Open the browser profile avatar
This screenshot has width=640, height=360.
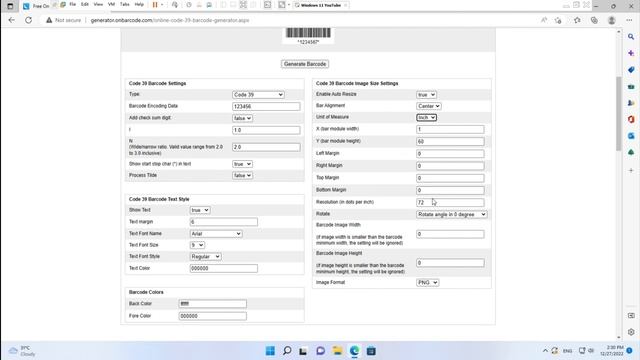611,20
